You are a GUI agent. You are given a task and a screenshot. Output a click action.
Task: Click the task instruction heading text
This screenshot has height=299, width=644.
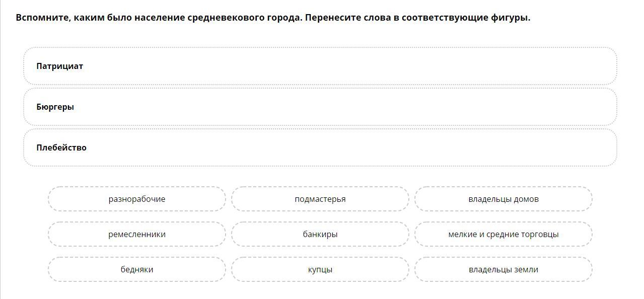tap(273, 18)
